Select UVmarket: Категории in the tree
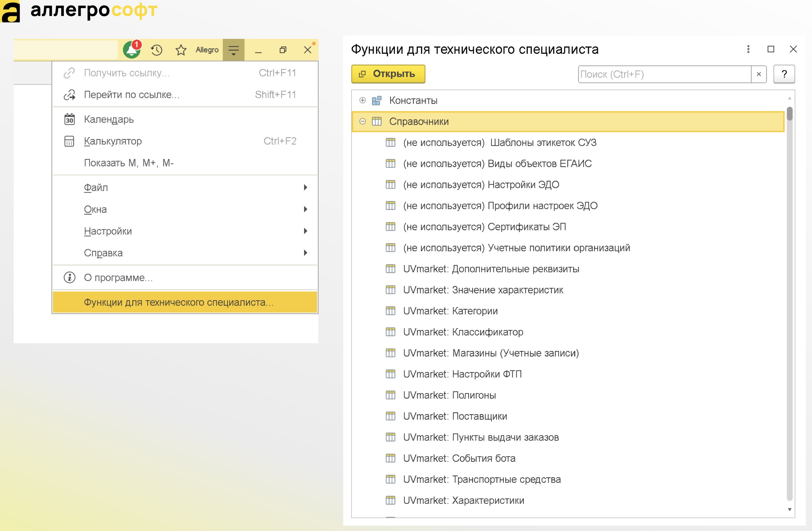The width and height of the screenshot is (812, 531). click(x=450, y=311)
